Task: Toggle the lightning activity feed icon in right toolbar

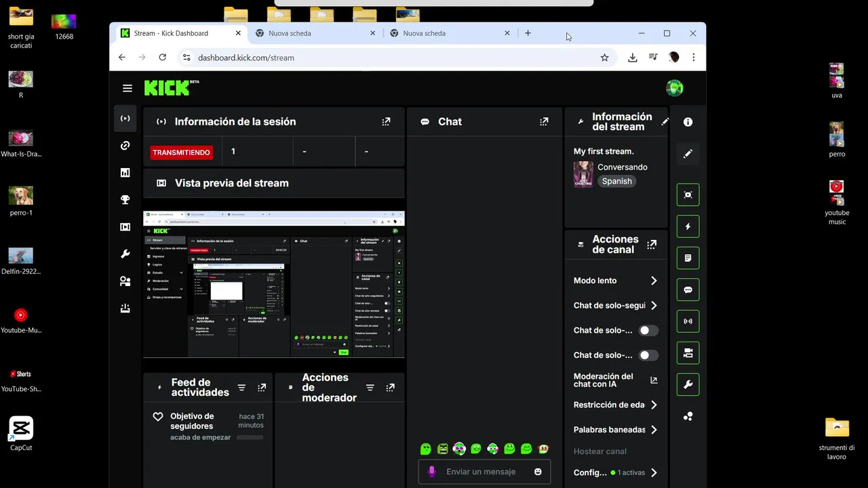Action: click(x=688, y=226)
